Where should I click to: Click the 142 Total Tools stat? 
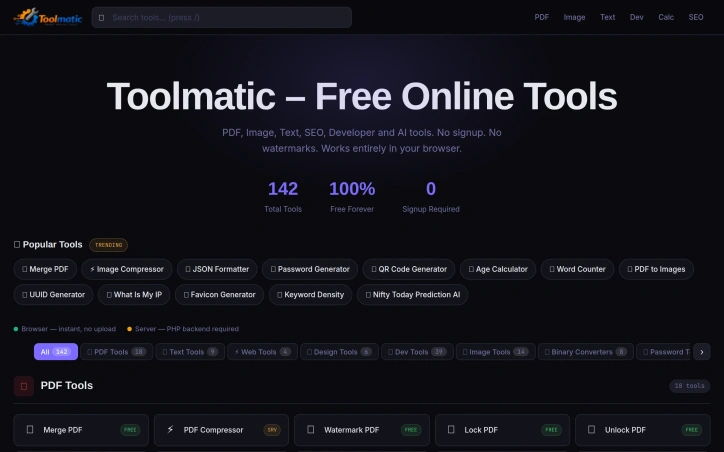(x=283, y=197)
